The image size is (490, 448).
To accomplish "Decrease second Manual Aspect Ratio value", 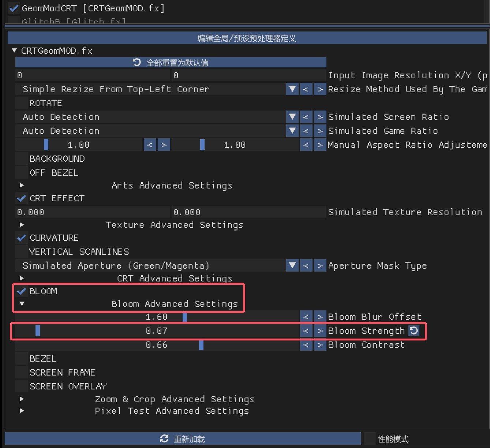I will tap(306, 145).
